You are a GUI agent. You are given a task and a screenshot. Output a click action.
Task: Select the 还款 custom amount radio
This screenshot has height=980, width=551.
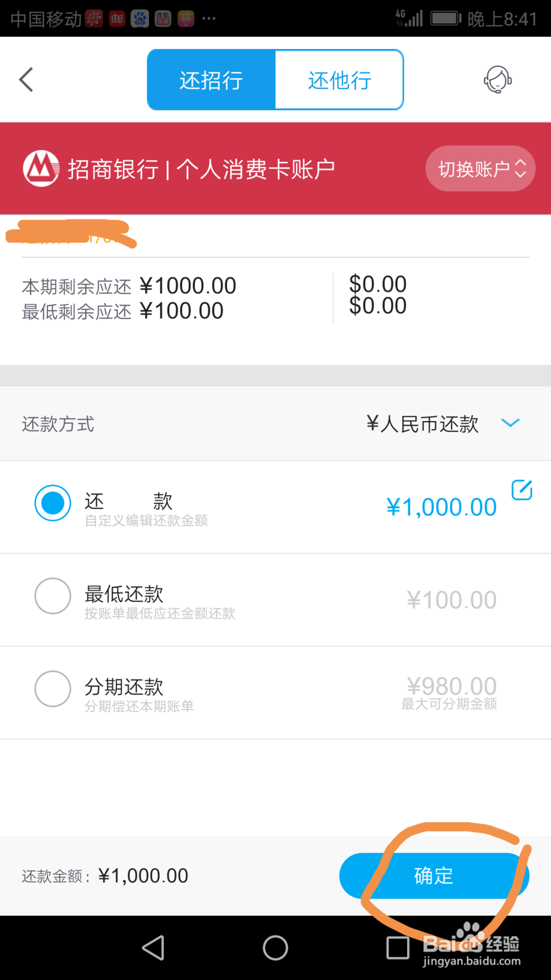point(53,503)
